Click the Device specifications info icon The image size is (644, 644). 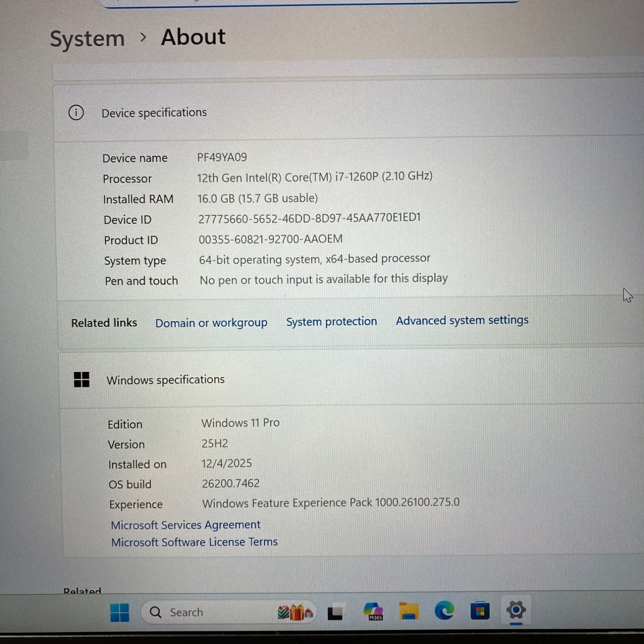point(76,113)
